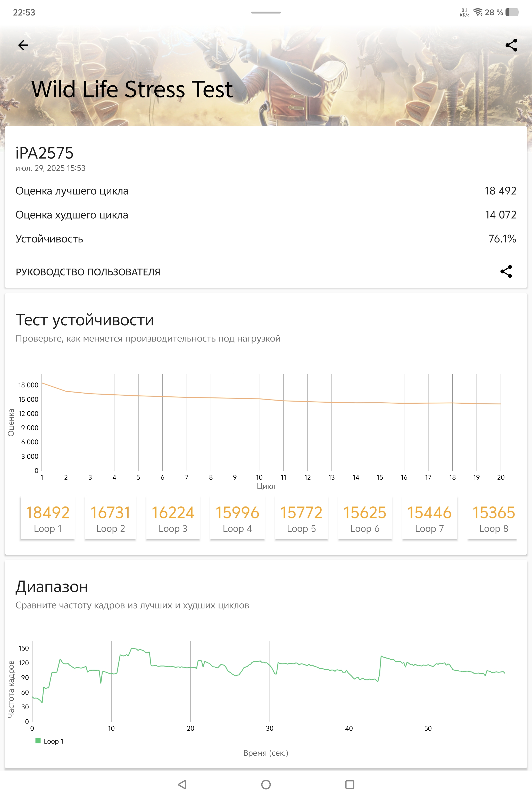Tap the device name iPA2575
The image size is (532, 798).
point(44,153)
